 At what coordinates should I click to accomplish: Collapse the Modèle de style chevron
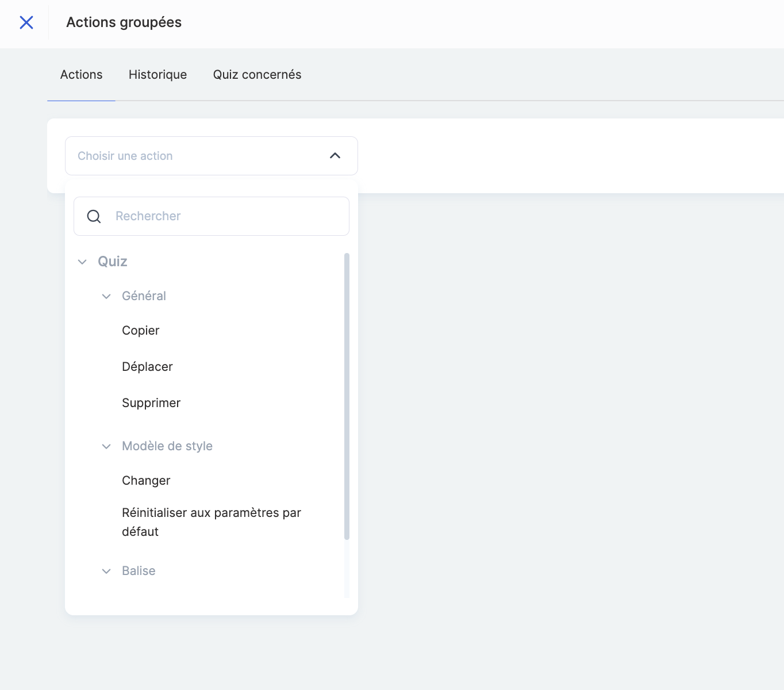106,447
